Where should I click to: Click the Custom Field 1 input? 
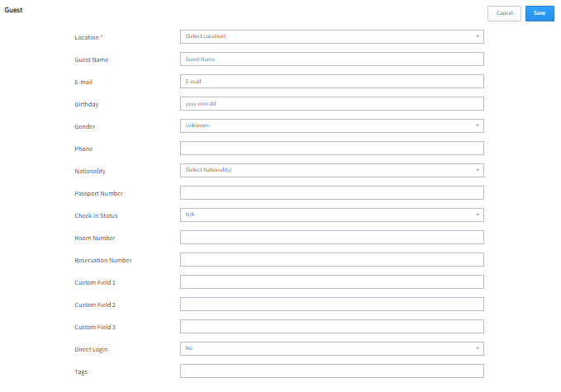click(x=332, y=282)
